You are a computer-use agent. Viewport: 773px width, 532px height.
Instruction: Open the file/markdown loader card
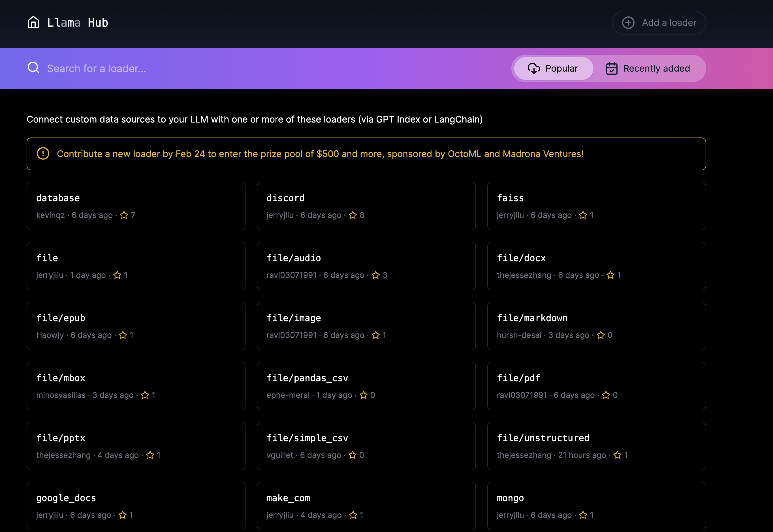[596, 326]
